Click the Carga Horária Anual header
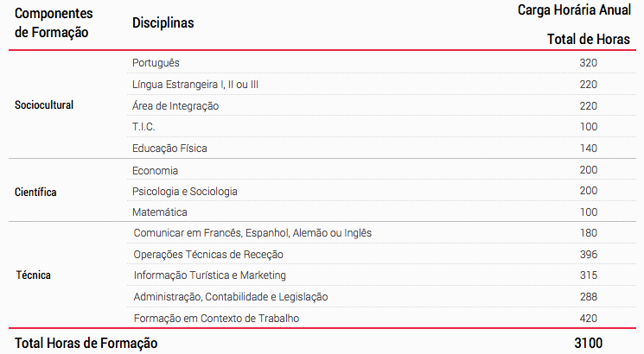 point(574,10)
